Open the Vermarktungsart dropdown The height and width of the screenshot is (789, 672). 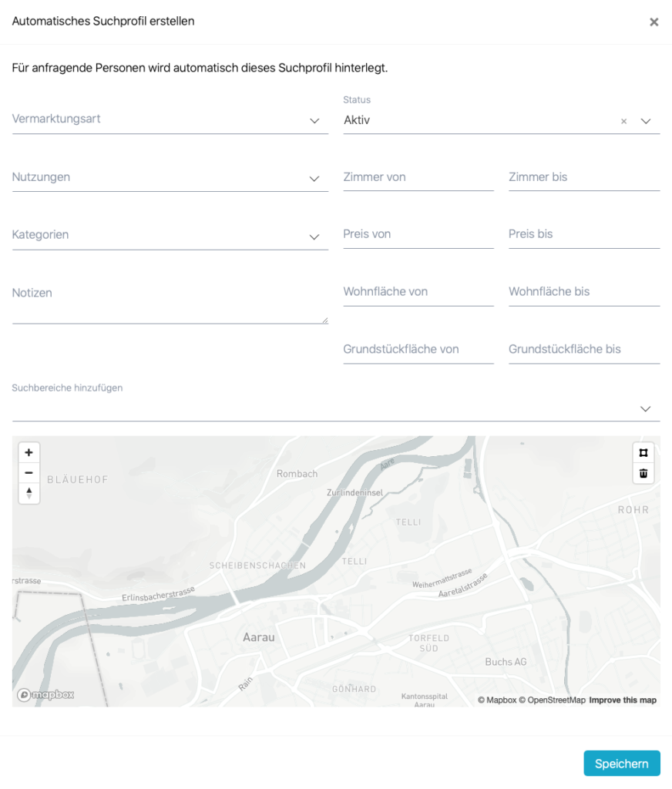[170, 119]
